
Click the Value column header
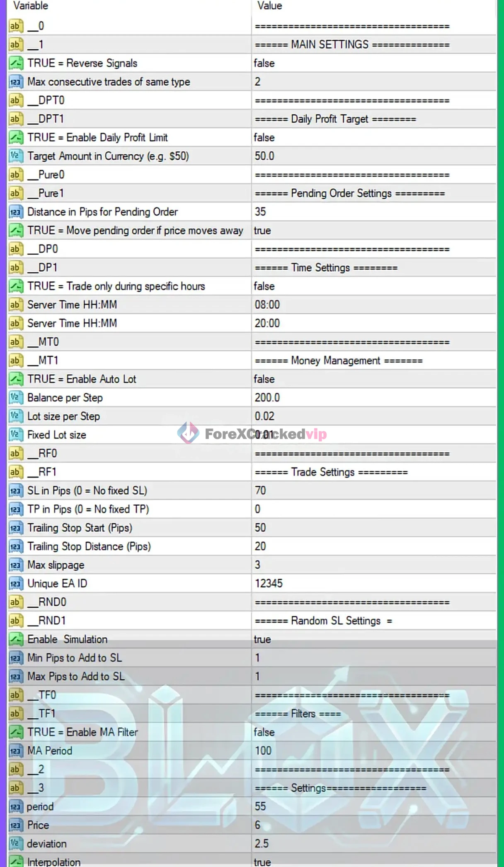point(269,6)
